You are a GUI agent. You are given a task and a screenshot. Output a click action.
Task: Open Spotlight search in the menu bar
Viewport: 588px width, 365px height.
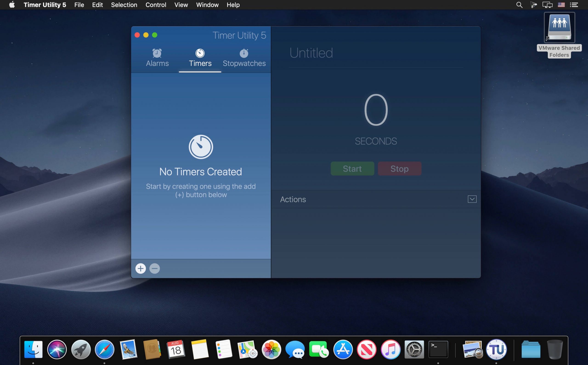(519, 5)
